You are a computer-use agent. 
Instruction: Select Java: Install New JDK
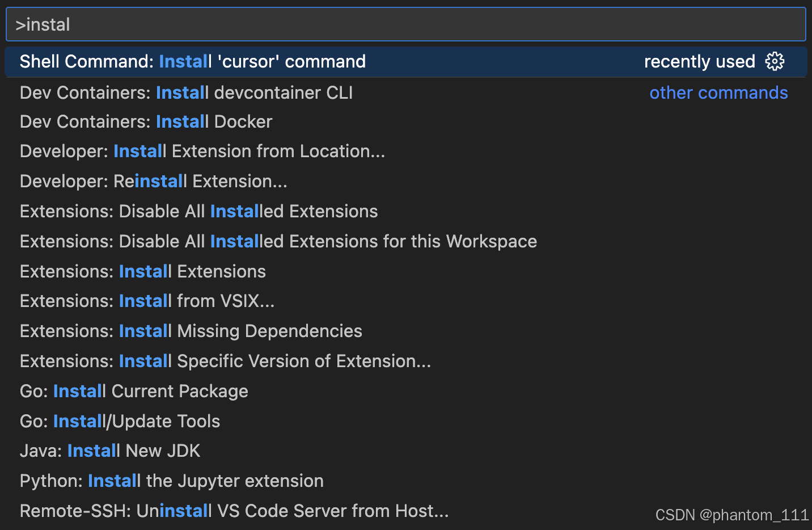click(x=406, y=451)
